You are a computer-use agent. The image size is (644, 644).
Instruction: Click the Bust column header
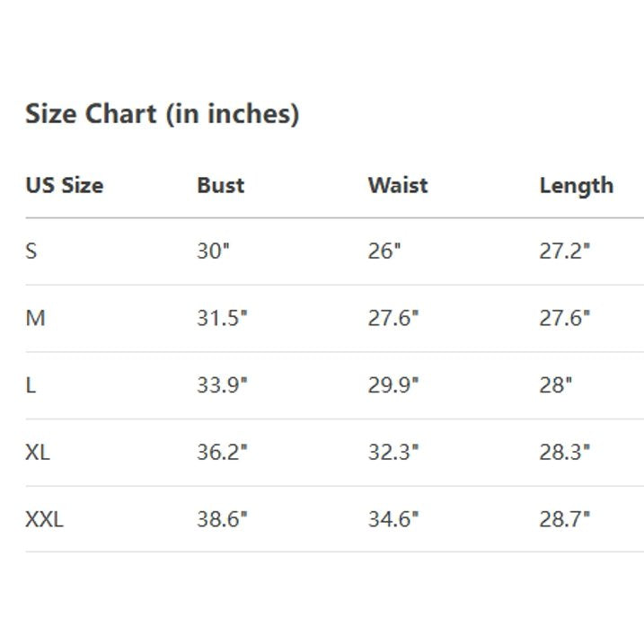(x=220, y=186)
